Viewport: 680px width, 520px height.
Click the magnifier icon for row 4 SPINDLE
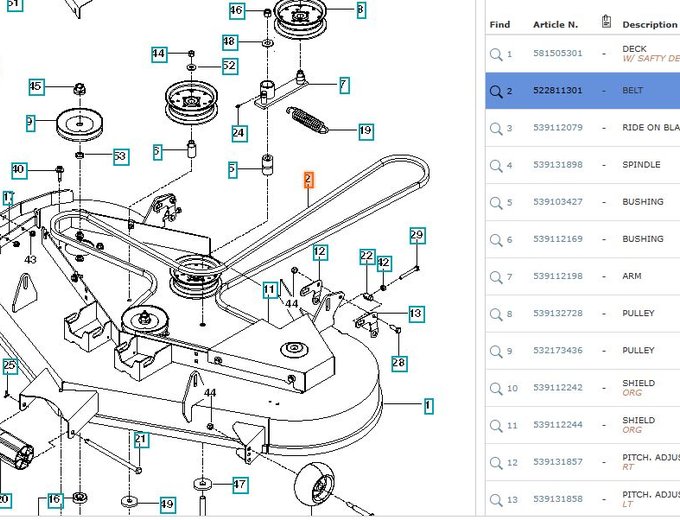point(496,166)
